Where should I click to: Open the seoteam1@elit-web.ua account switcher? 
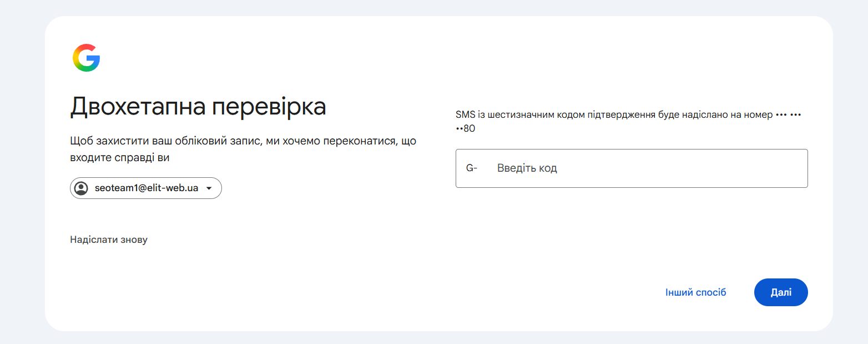(146, 188)
